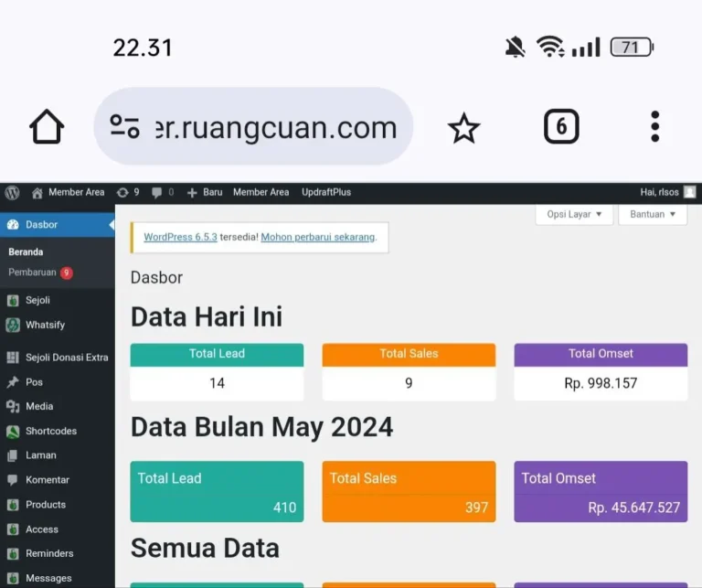Expand the Opsi Layar dropdown
This screenshot has width=702, height=588.
(574, 214)
